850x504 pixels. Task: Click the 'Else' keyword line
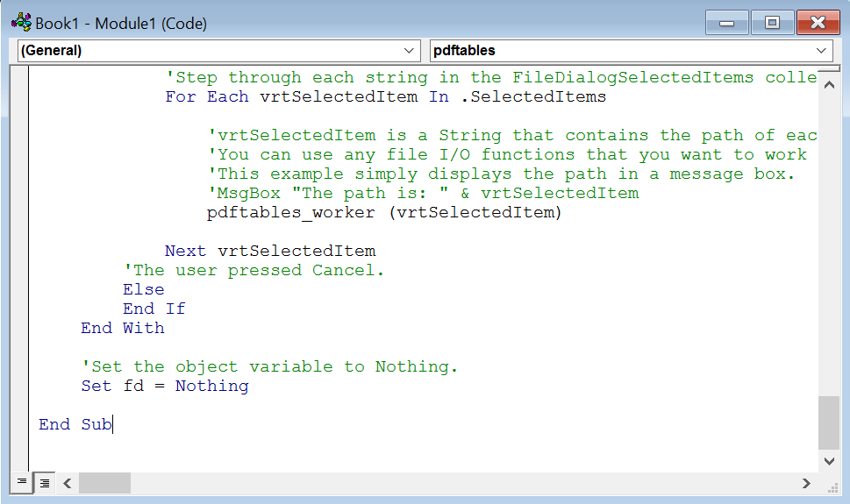click(144, 289)
